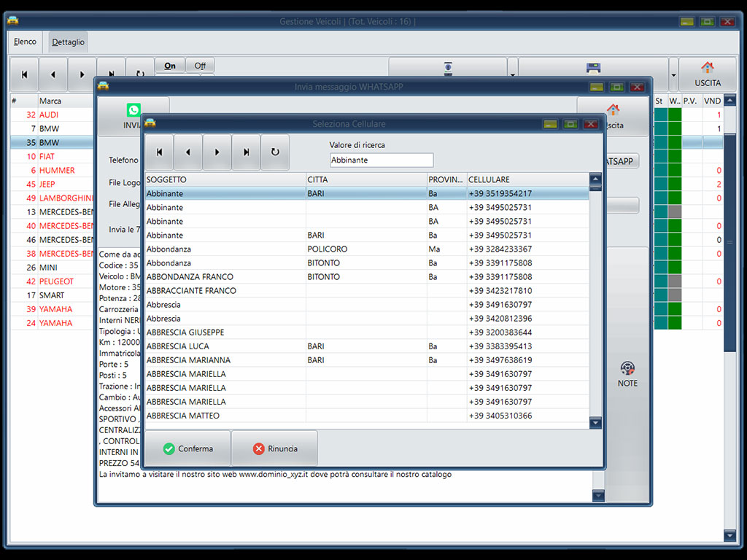Sort by PROVIN... column header

point(447,179)
